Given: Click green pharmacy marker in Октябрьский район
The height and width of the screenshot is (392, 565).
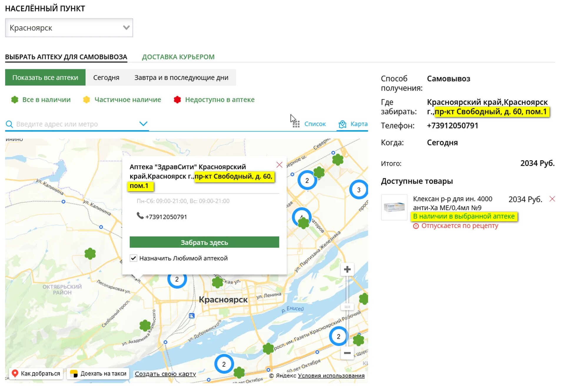Looking at the screenshot, I should (x=90, y=253).
